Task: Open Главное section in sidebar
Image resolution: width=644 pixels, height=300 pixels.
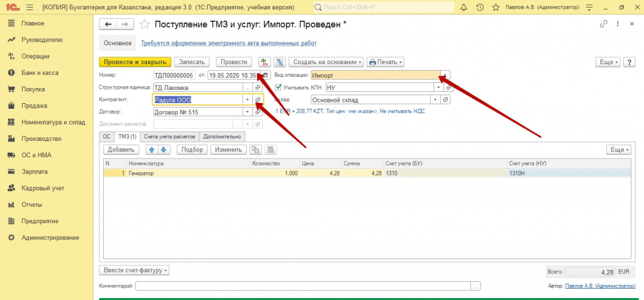Action: (x=33, y=23)
